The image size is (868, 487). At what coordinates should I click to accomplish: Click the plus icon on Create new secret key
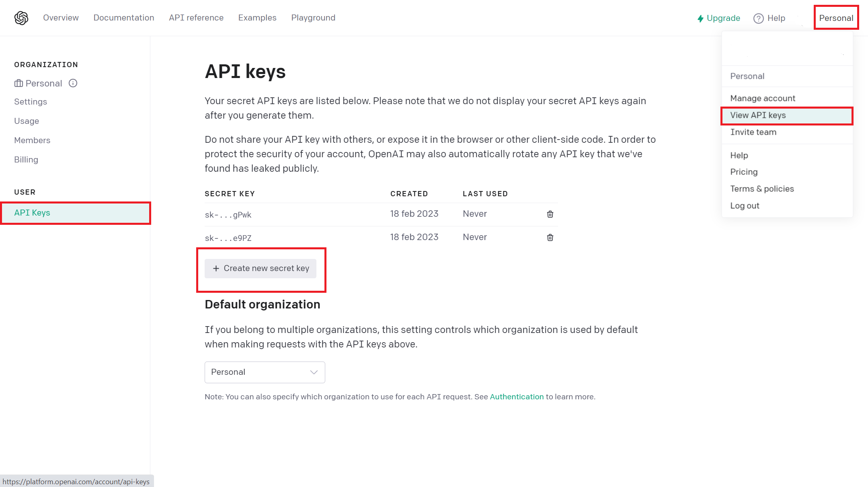[x=216, y=268]
